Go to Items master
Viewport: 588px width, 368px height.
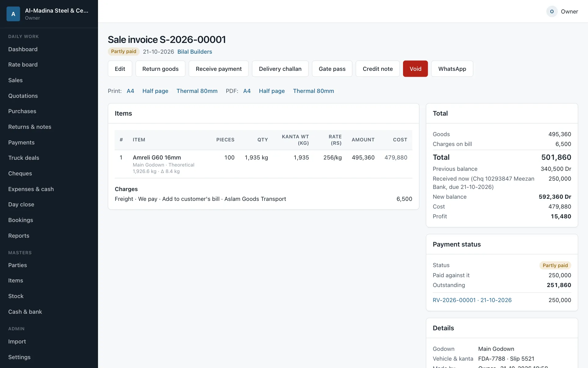16,281
